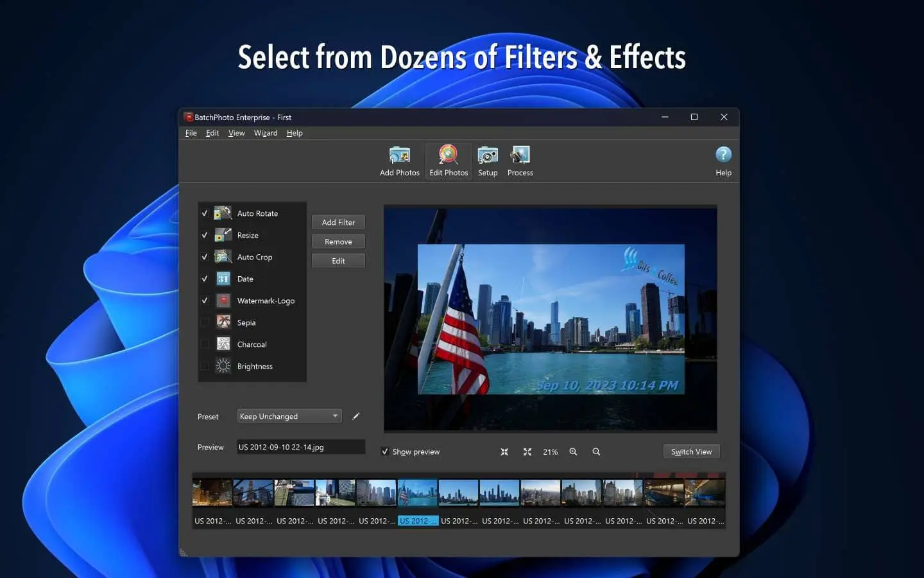Uncheck the Auto Rotate filter checkbox

pos(205,213)
